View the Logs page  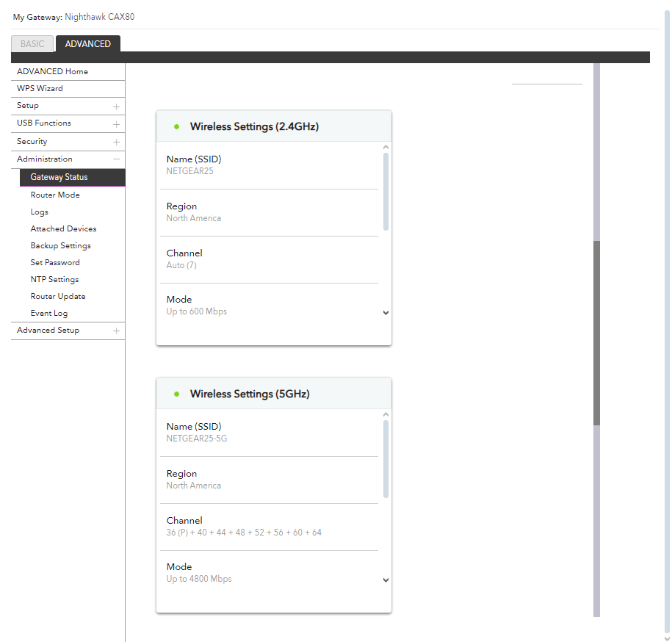click(40, 212)
